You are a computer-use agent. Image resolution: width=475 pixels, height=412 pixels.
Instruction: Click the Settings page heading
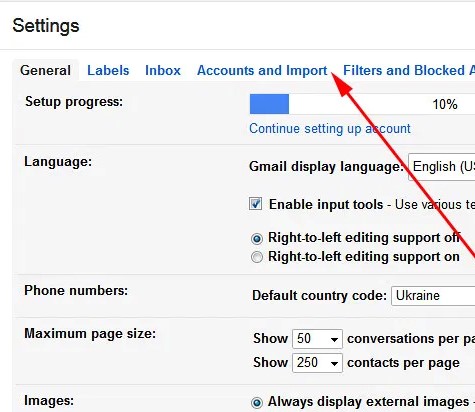46,26
